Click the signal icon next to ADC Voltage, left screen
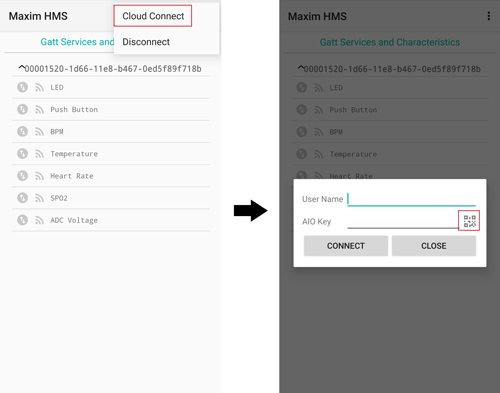 click(39, 220)
